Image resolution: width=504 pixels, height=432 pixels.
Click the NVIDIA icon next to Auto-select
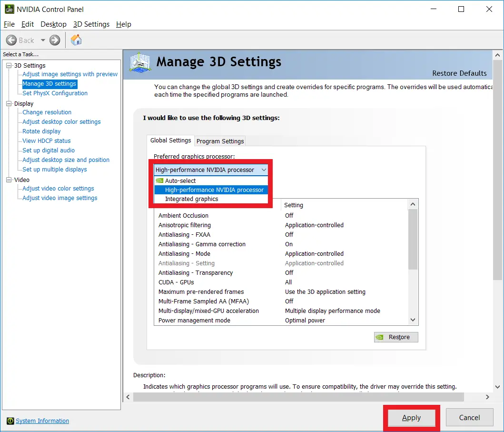[x=159, y=181]
